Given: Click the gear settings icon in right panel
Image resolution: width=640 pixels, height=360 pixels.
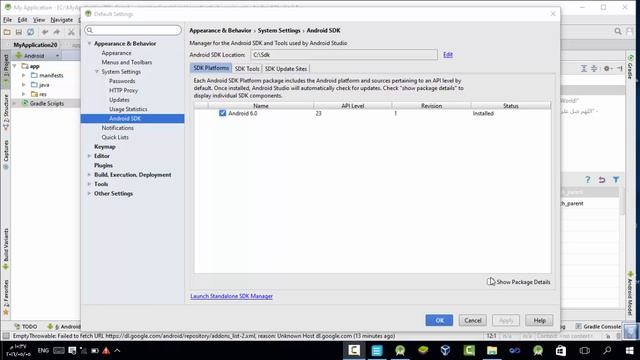Looking at the screenshot, I should pyautogui.click(x=608, y=69).
